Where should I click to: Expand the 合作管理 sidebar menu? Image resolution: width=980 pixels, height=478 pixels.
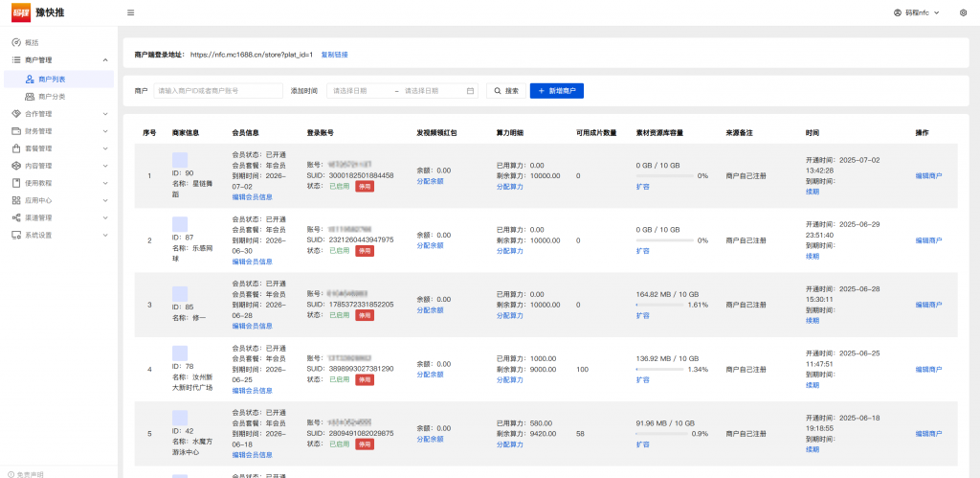click(x=57, y=113)
